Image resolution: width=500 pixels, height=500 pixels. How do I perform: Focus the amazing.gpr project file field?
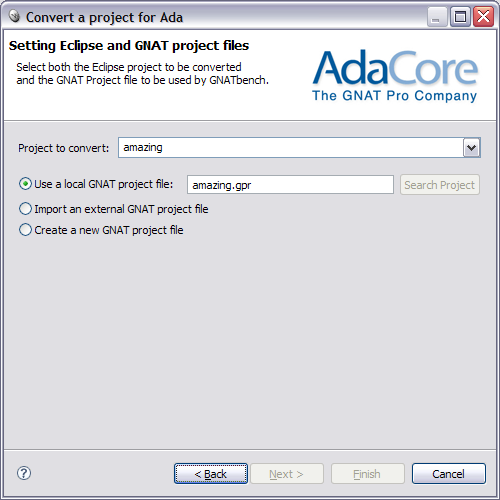tap(290, 185)
